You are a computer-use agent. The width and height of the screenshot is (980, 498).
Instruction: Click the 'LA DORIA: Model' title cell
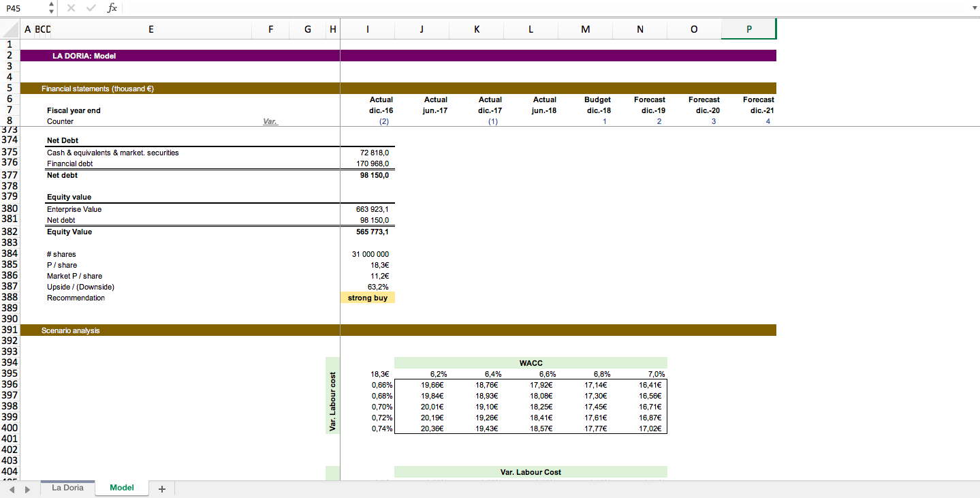pyautogui.click(x=84, y=56)
